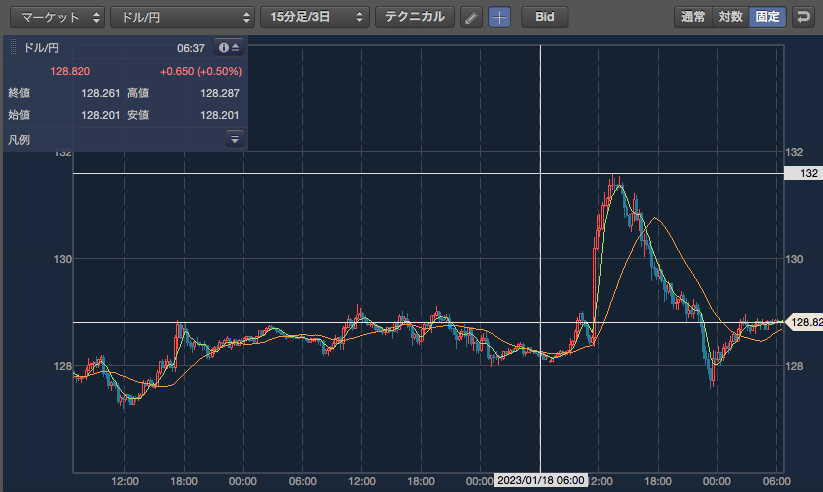Click the 高値 128.287 value
Viewport: 823px width, 492px height.
219,93
